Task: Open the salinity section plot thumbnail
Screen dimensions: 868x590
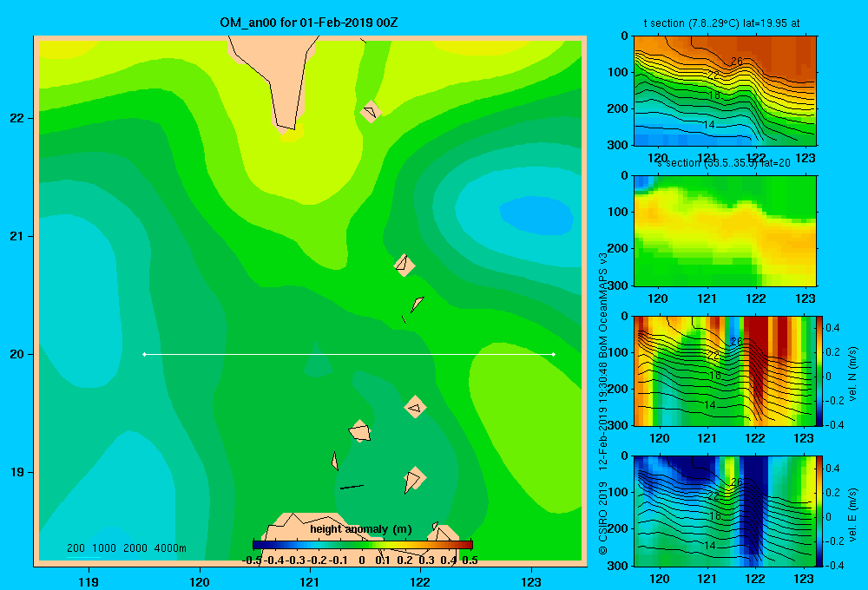Action: [725, 231]
